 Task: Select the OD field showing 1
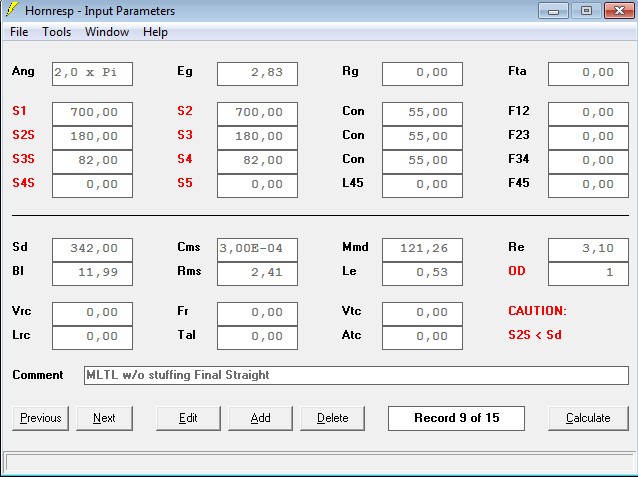coord(588,274)
